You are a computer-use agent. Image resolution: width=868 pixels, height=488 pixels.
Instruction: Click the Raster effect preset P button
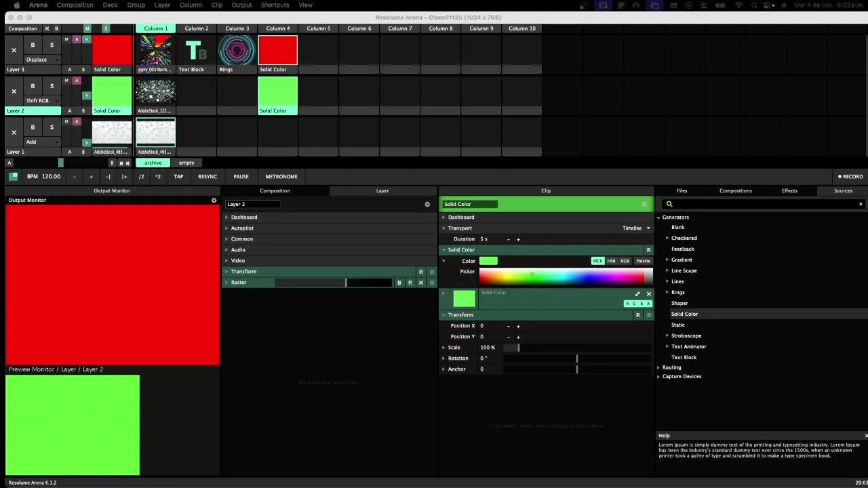[410, 283]
